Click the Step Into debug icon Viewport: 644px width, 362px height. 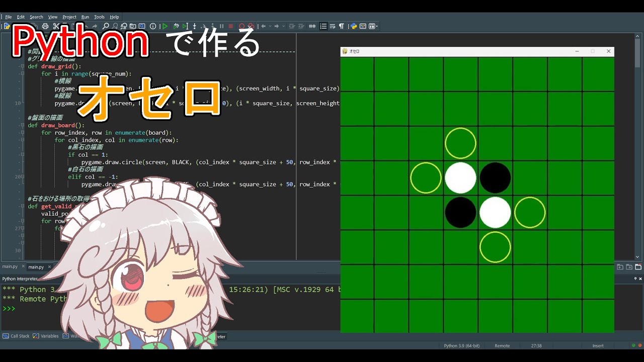coord(195,26)
